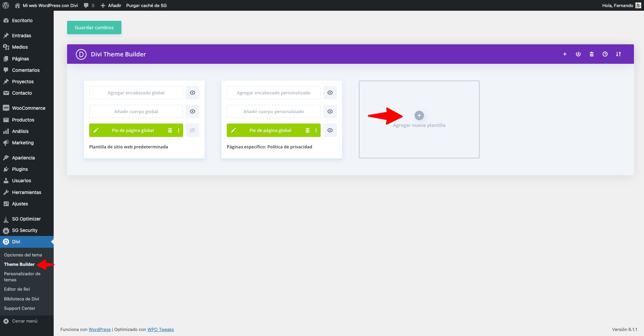Delete privacy template footer trash icon

click(x=308, y=130)
